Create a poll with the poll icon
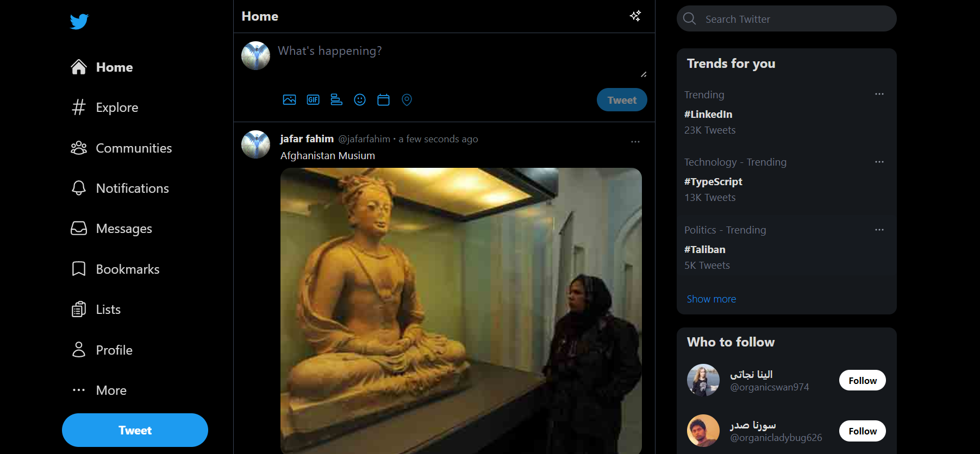 (x=336, y=100)
